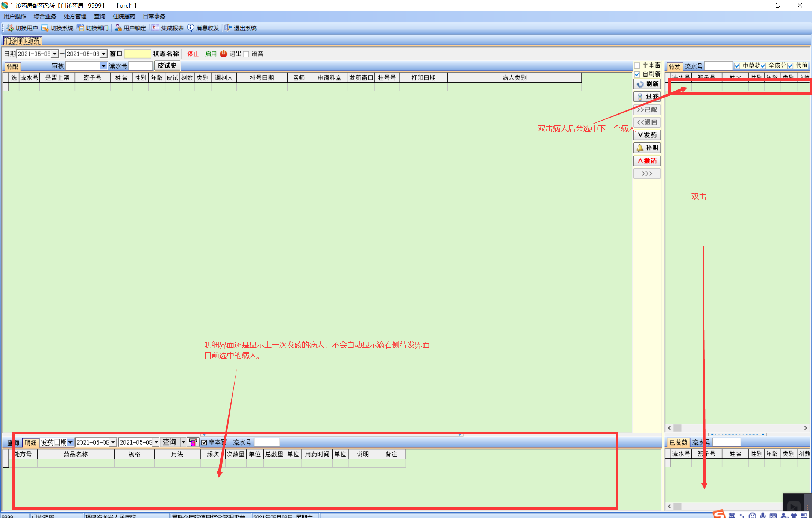Click the 消息收发 message icon
The width and height of the screenshot is (812, 518).
(x=191, y=28)
